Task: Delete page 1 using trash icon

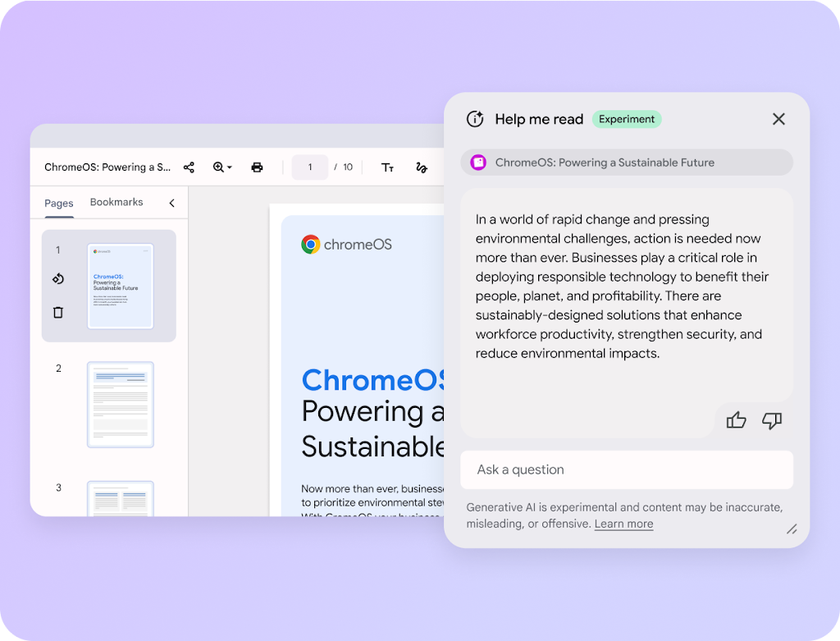Action: [x=58, y=313]
